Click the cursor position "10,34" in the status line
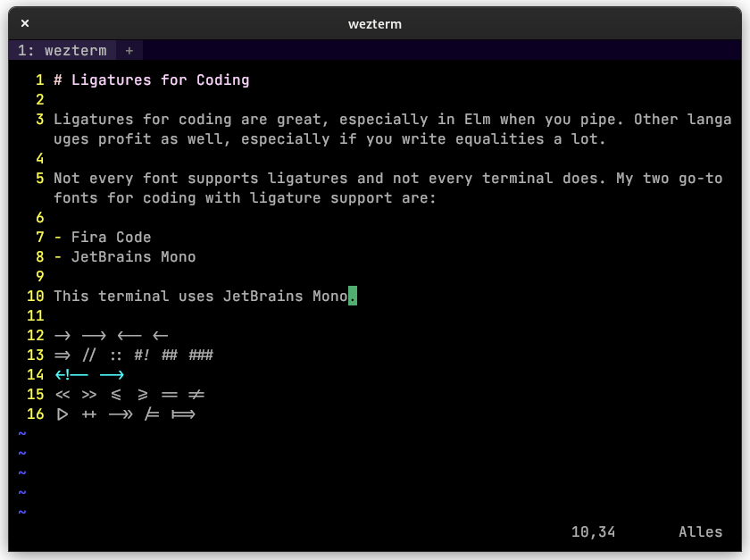 pos(593,531)
